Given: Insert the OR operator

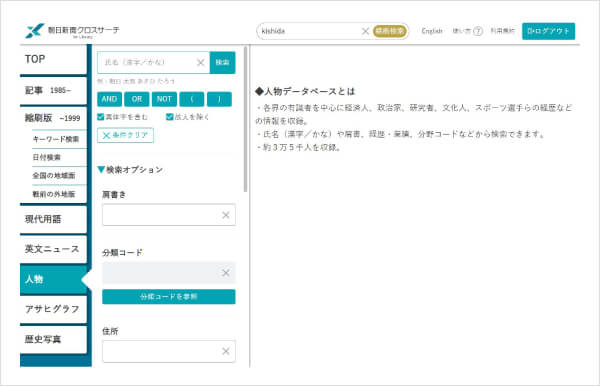Looking at the screenshot, I should [x=137, y=99].
